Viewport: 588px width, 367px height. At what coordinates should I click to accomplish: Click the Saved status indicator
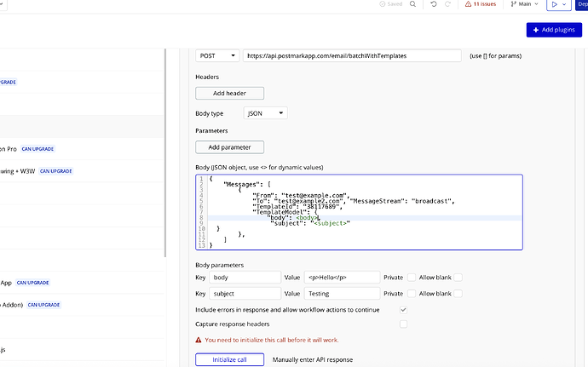pyautogui.click(x=391, y=4)
